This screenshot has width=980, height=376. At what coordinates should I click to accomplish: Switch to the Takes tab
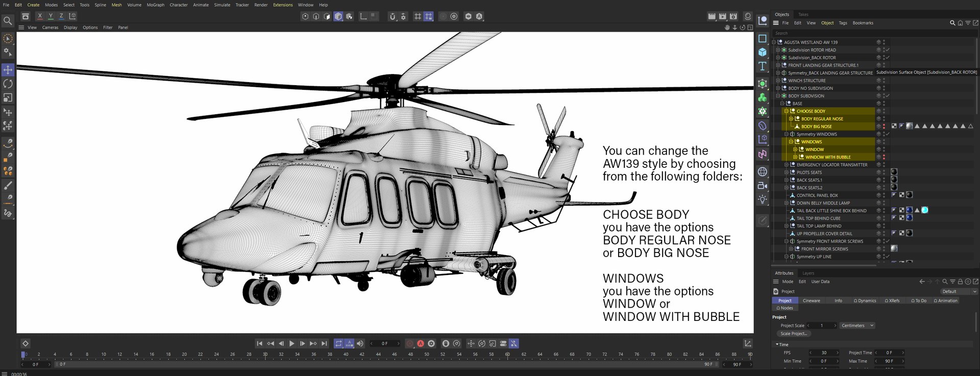tap(803, 14)
